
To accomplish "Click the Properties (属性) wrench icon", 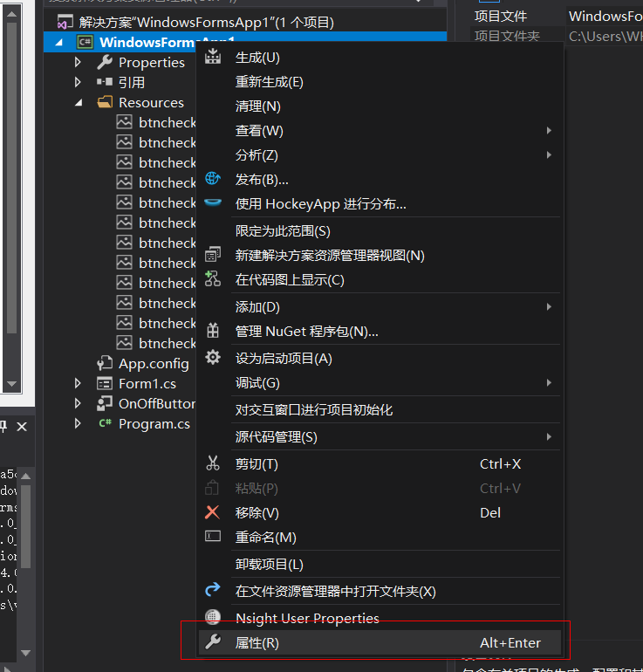I will 213,641.
